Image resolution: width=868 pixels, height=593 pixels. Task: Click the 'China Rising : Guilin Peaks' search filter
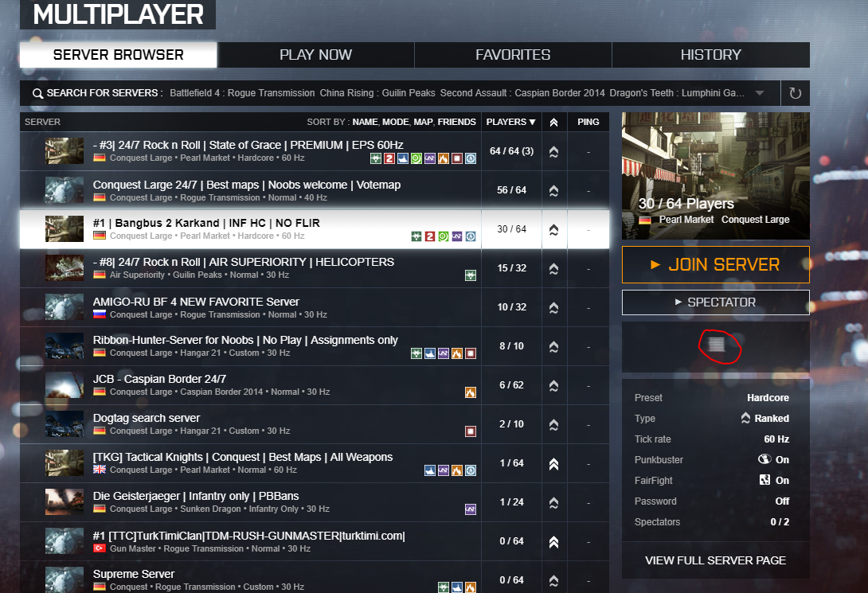377,93
